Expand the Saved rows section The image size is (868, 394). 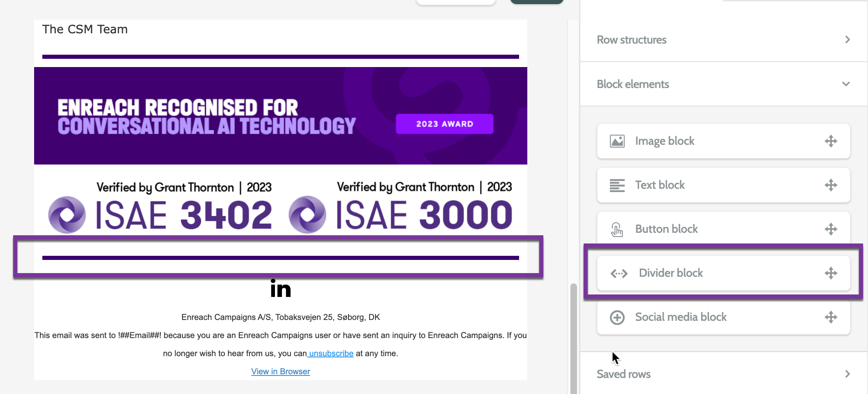[x=847, y=374]
